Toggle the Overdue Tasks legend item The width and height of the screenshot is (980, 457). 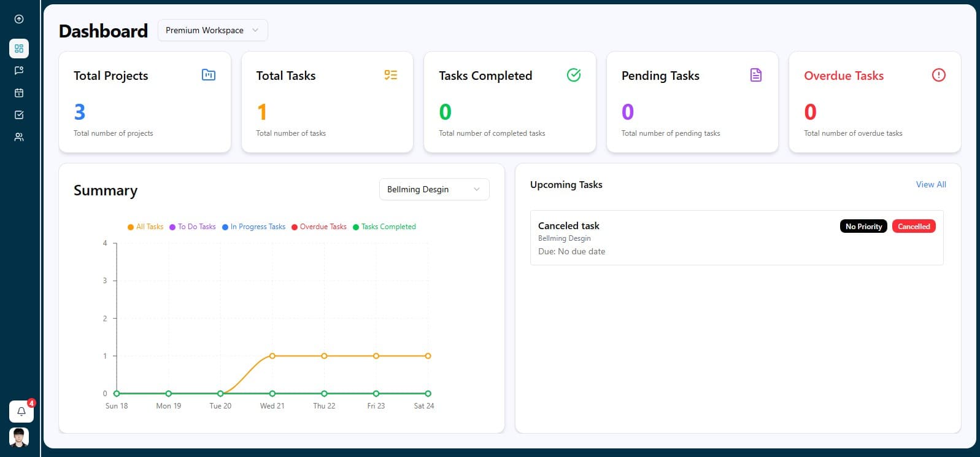[319, 227]
